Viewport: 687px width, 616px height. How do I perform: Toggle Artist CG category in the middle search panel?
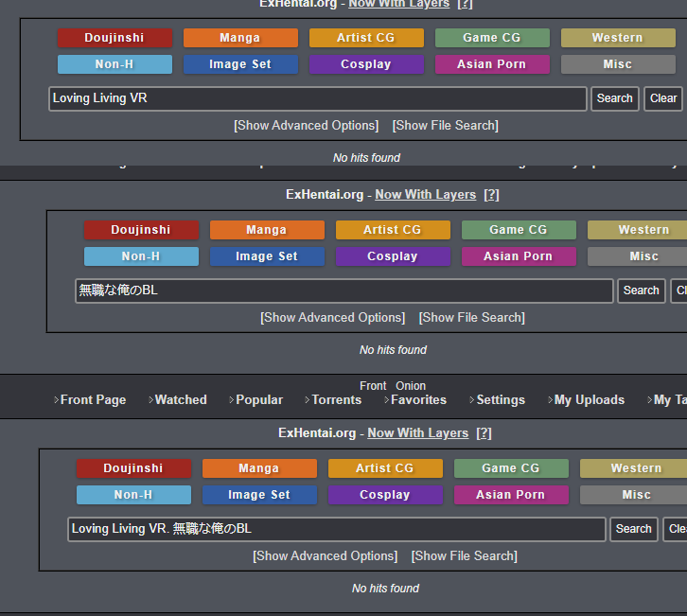[393, 230]
